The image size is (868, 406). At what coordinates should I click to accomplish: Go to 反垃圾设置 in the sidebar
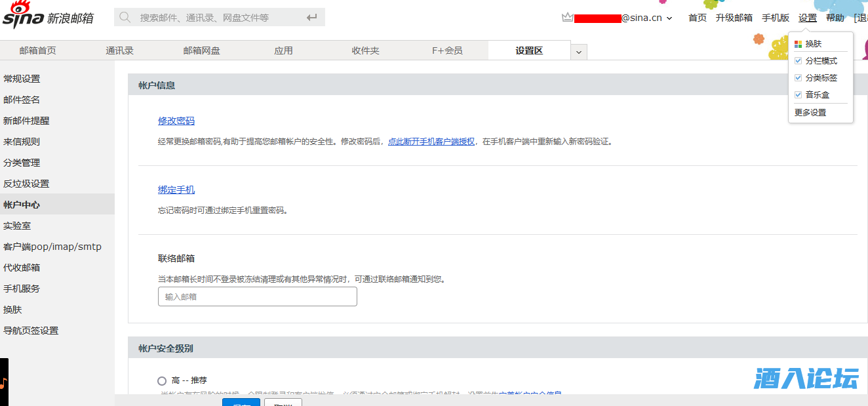[x=26, y=184]
